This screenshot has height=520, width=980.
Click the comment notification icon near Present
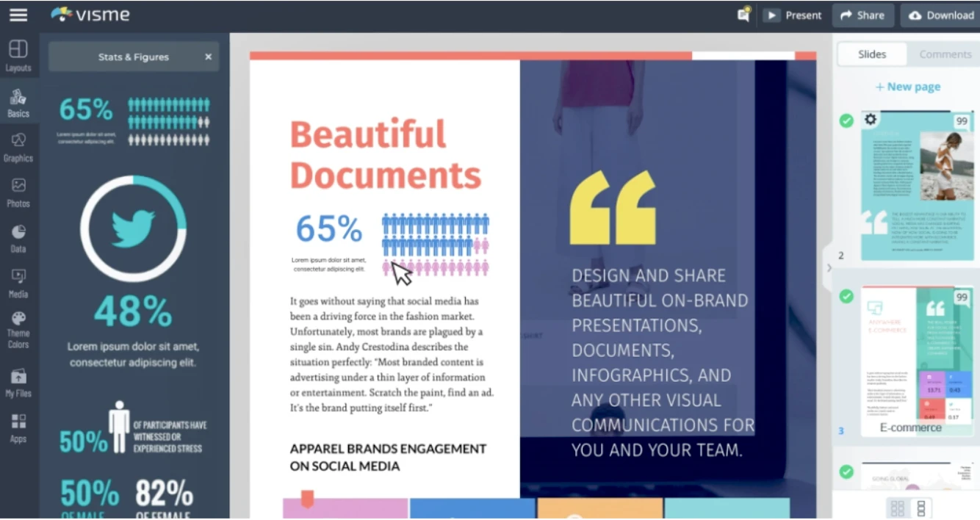pos(744,15)
